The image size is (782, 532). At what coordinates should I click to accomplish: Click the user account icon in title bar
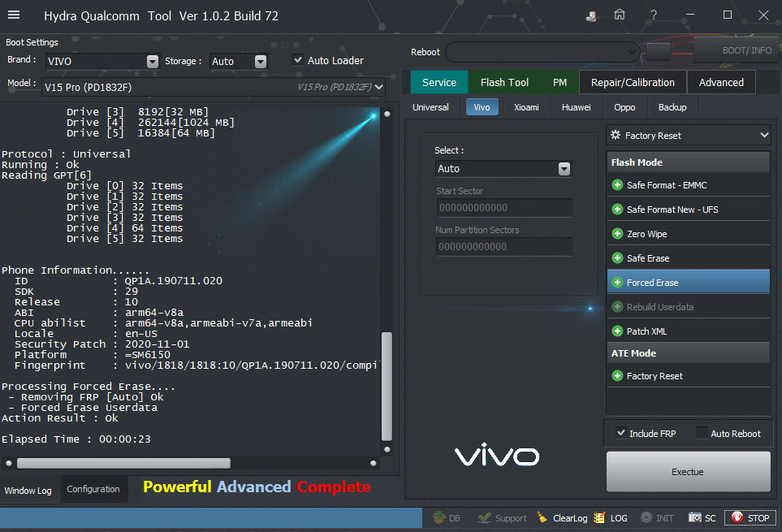pyautogui.click(x=591, y=16)
